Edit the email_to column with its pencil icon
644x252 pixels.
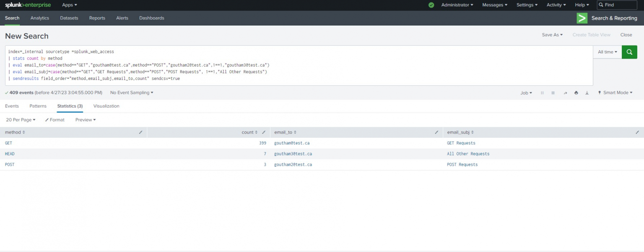pyautogui.click(x=436, y=132)
